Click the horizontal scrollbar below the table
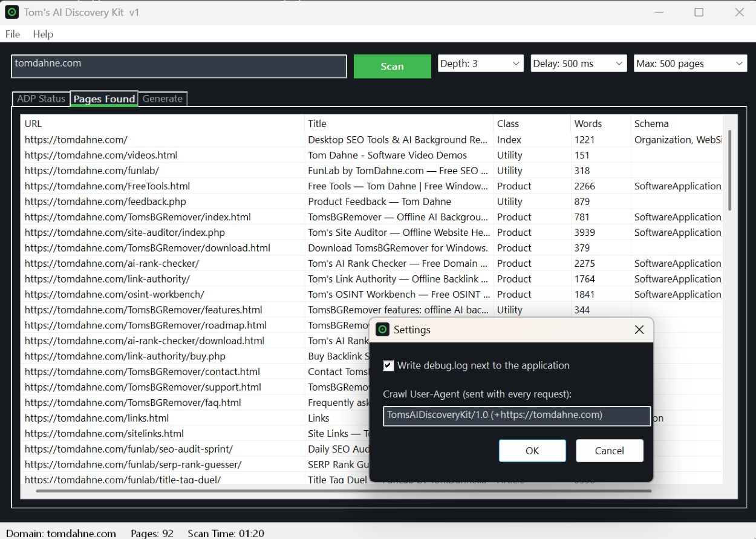The height and width of the screenshot is (539, 756). click(343, 491)
